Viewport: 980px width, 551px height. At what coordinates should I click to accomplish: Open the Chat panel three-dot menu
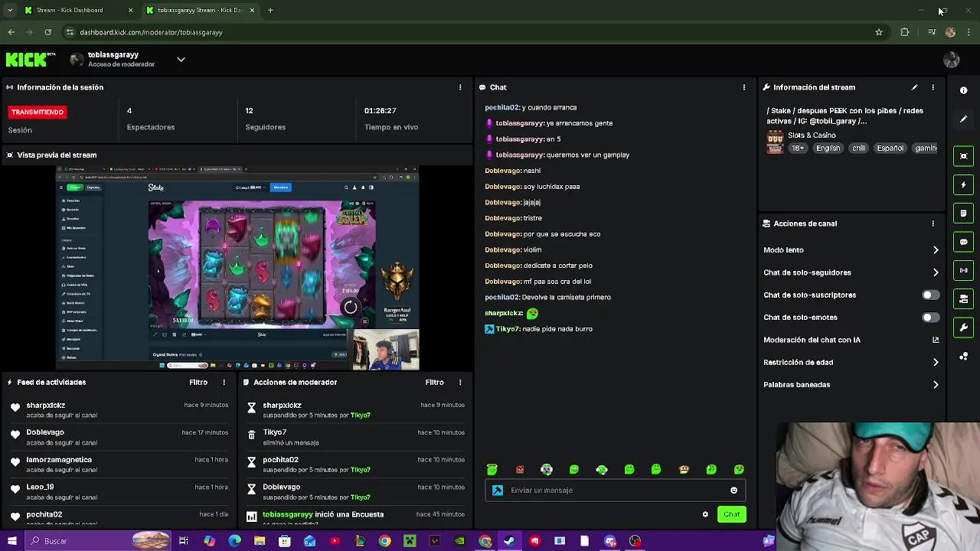click(744, 87)
